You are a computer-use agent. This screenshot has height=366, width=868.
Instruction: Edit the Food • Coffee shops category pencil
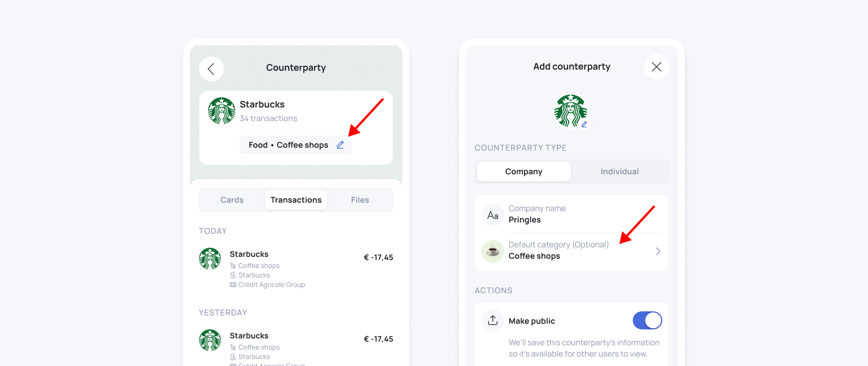[340, 145]
